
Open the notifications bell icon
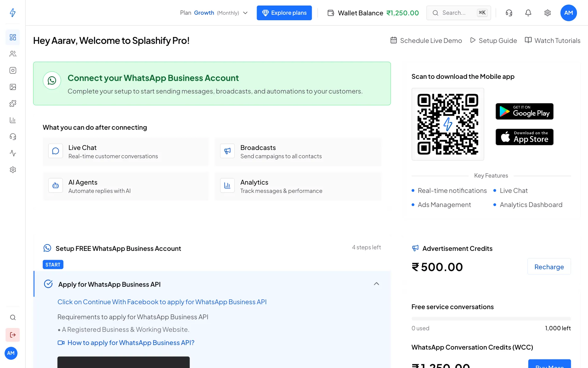coord(528,13)
